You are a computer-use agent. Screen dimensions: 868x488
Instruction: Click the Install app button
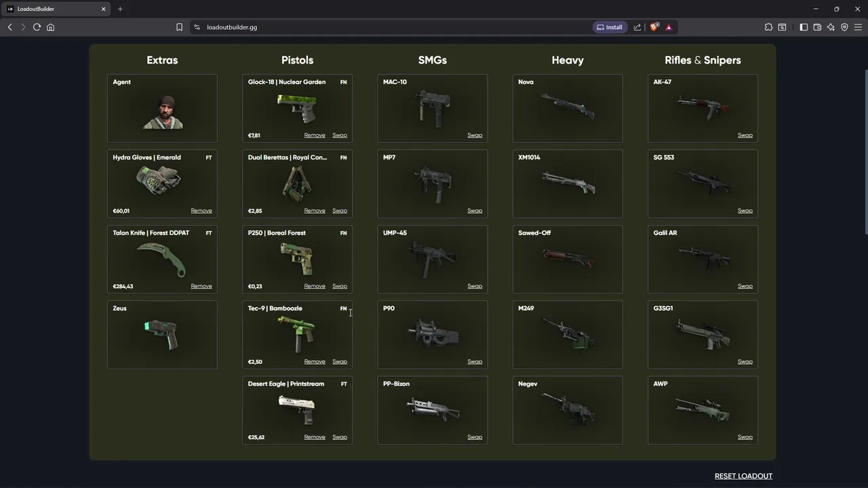(610, 27)
